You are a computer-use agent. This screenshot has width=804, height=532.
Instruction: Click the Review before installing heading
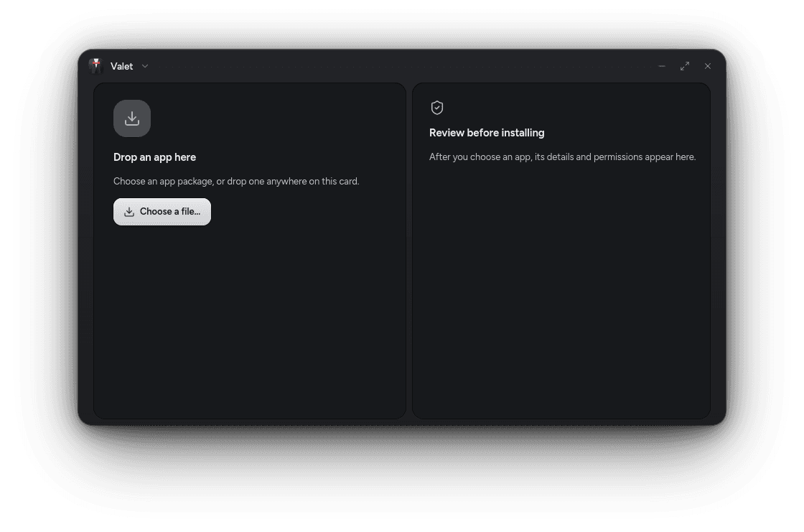(x=487, y=133)
